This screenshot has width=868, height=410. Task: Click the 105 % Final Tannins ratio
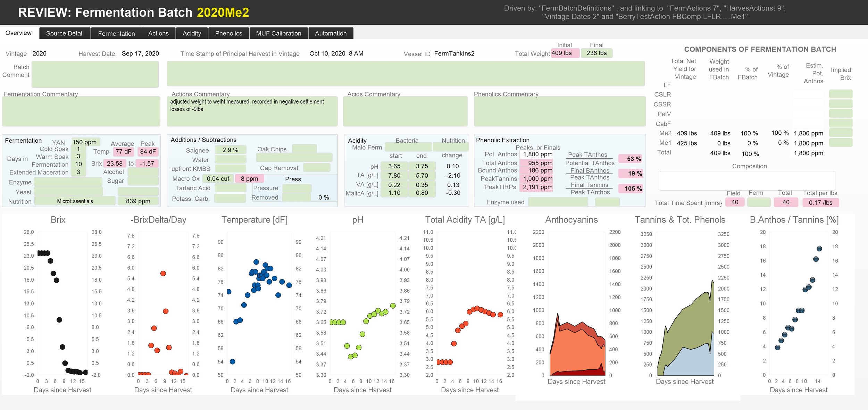coord(631,189)
